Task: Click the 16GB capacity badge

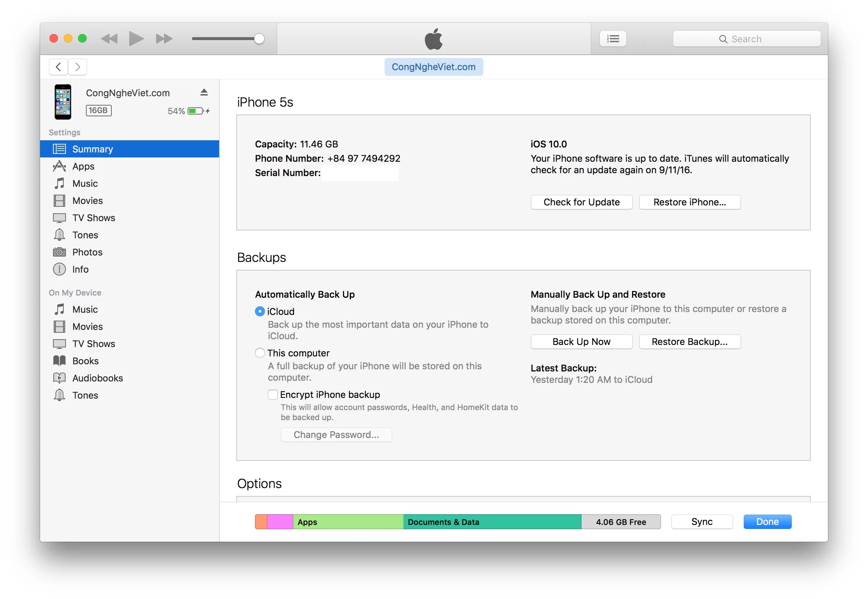Action: [x=98, y=110]
